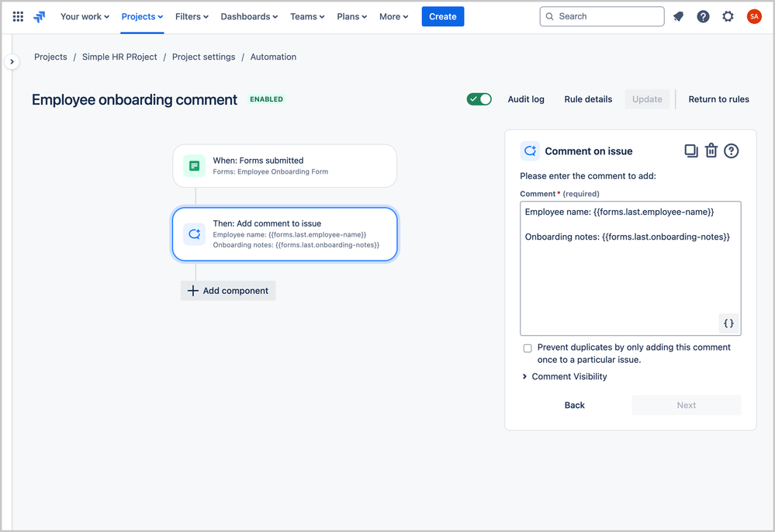Insert smart value with curly braces button
The image size is (775, 532).
click(728, 323)
